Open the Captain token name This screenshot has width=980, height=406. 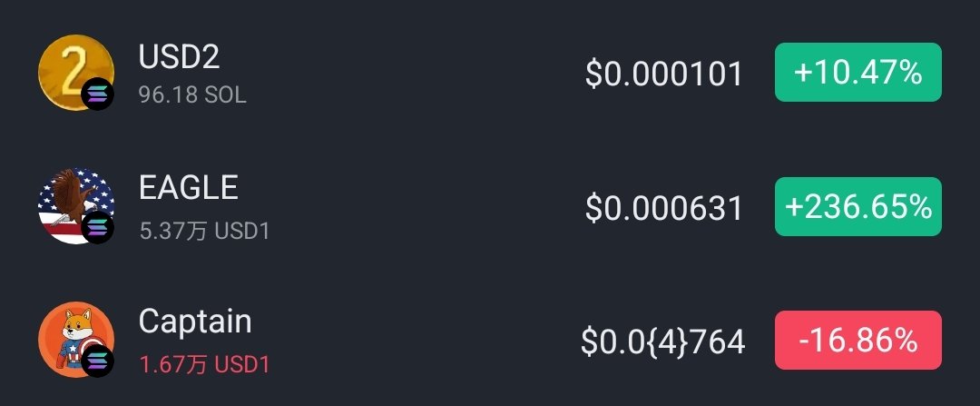[x=195, y=322]
